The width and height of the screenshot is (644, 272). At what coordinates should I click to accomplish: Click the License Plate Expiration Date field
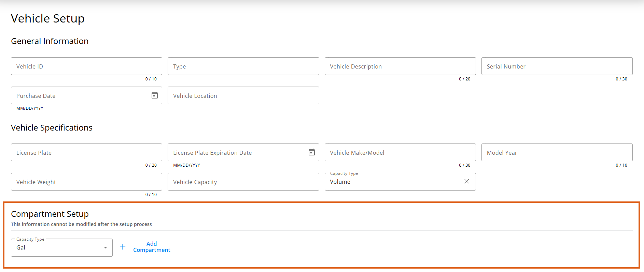(237, 153)
